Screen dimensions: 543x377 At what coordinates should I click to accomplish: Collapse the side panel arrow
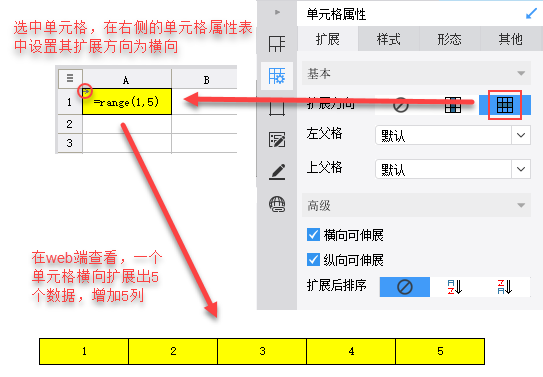[277, 12]
